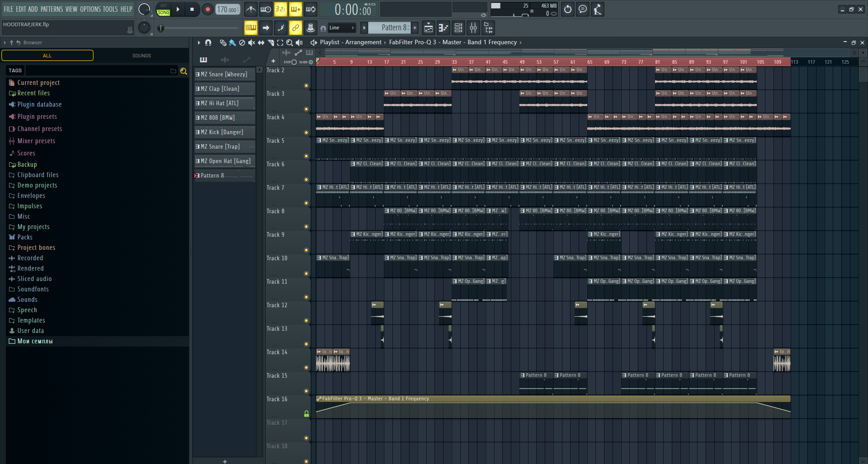This screenshot has height=464, width=868.
Task: Click the browser search magnifier icon
Action: [x=184, y=71]
